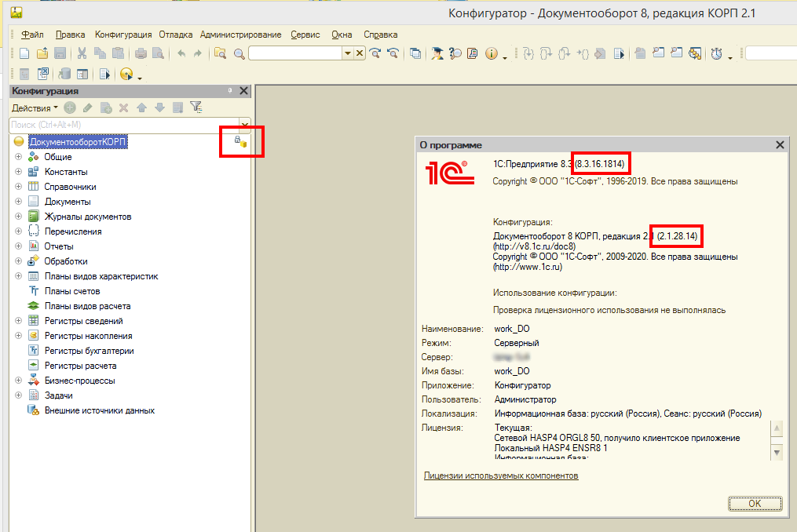Viewport: 797px width, 532px height.
Task: Select the Отчеты tree item
Action: click(x=59, y=246)
